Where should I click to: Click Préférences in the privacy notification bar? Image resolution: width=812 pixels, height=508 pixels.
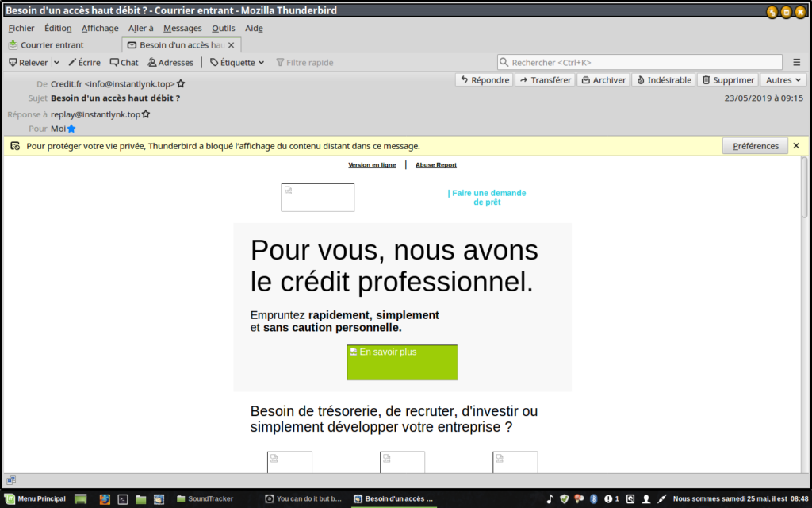755,146
